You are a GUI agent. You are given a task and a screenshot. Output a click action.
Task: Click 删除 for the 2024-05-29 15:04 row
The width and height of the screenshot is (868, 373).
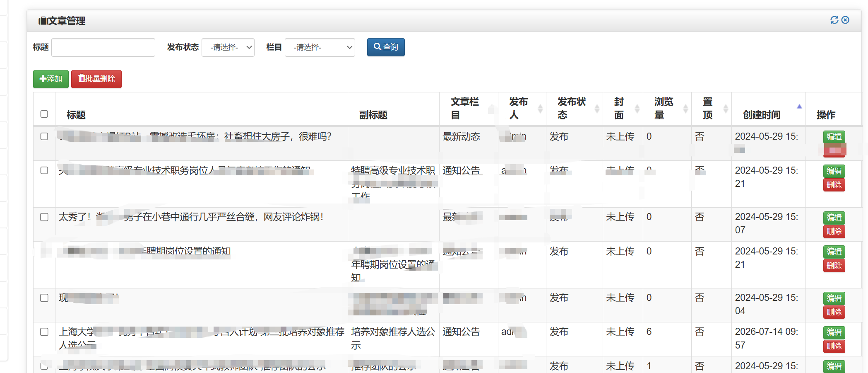point(834,312)
